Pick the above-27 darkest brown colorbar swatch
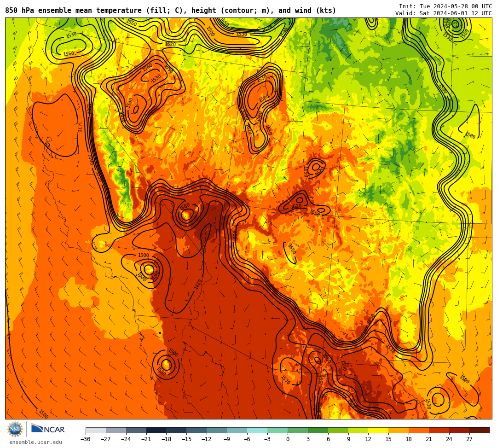The width and height of the screenshot is (497, 448). click(x=480, y=430)
